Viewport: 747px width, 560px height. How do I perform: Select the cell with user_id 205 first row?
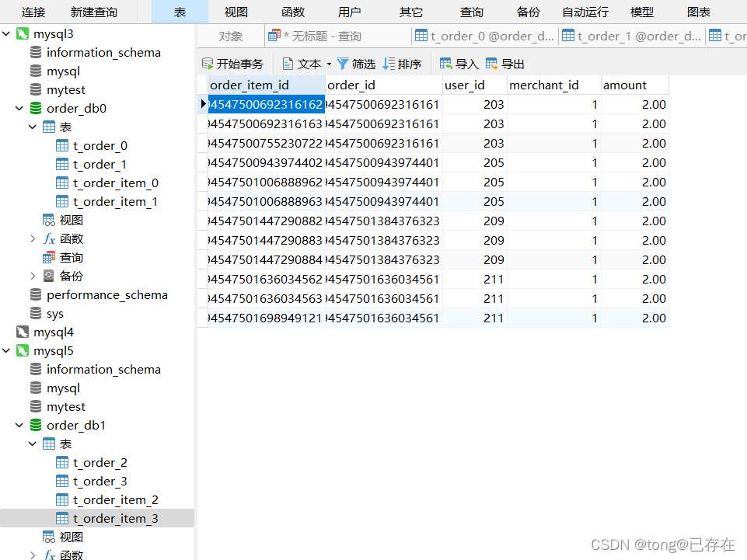(475, 163)
